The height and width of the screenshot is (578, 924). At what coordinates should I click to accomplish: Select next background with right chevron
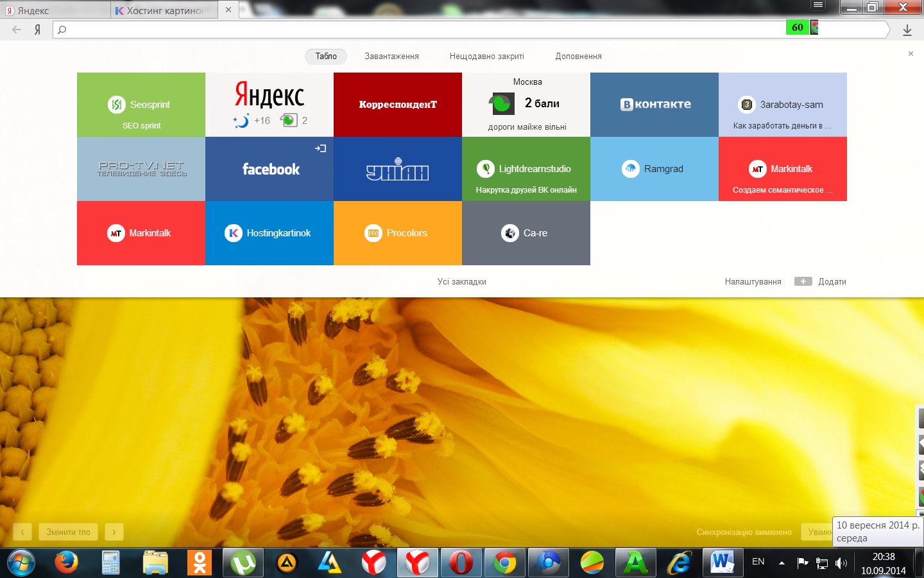[114, 532]
